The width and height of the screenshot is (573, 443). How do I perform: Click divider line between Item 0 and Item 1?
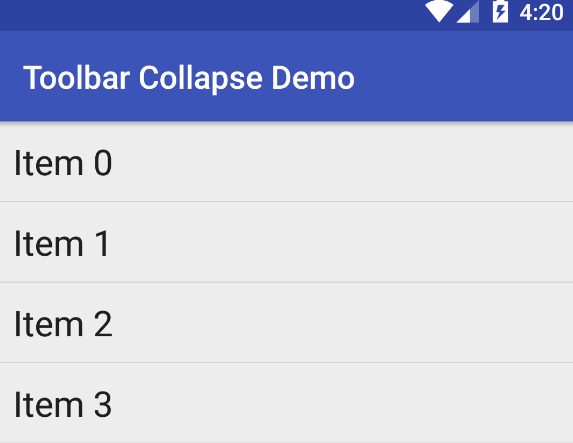(x=286, y=201)
